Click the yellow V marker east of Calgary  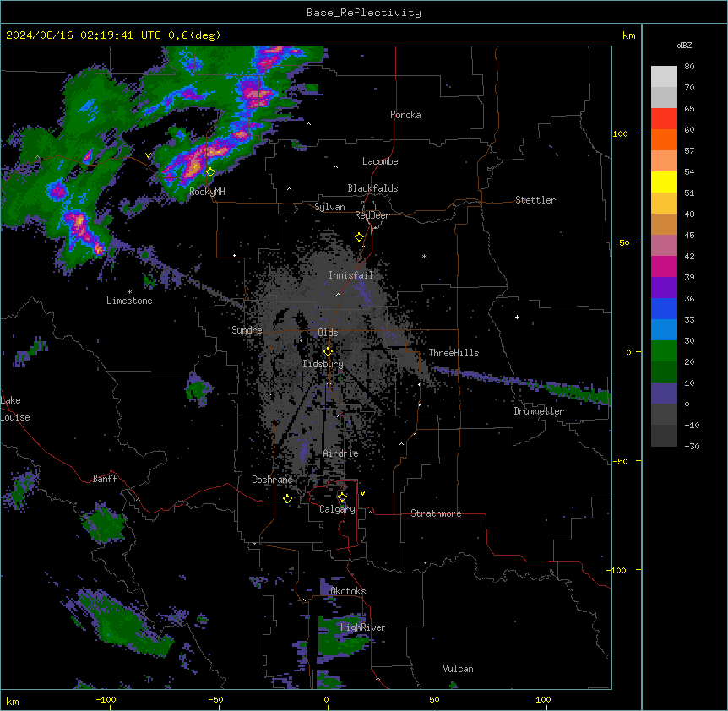362,493
